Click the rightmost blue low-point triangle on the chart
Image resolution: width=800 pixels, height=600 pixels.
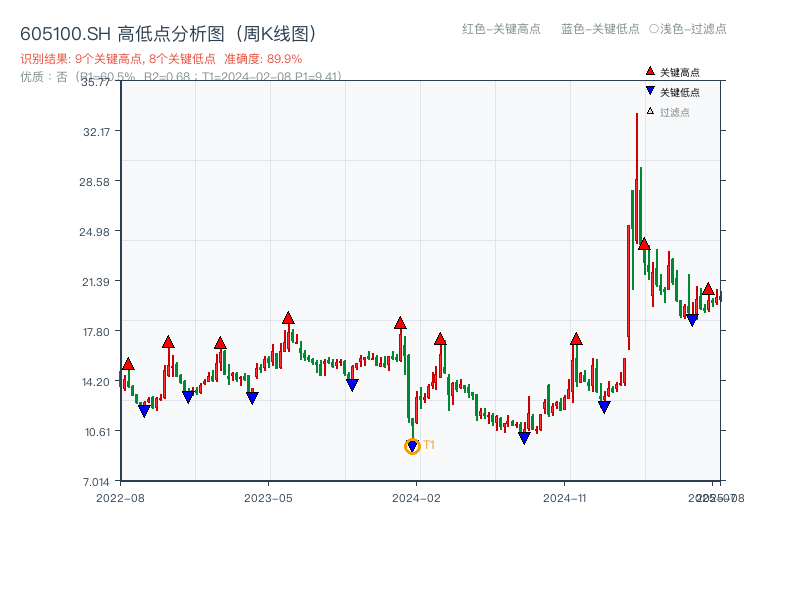692,318
